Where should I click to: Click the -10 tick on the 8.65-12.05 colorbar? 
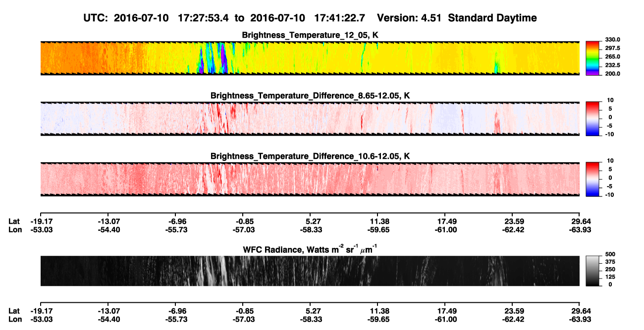click(x=609, y=135)
